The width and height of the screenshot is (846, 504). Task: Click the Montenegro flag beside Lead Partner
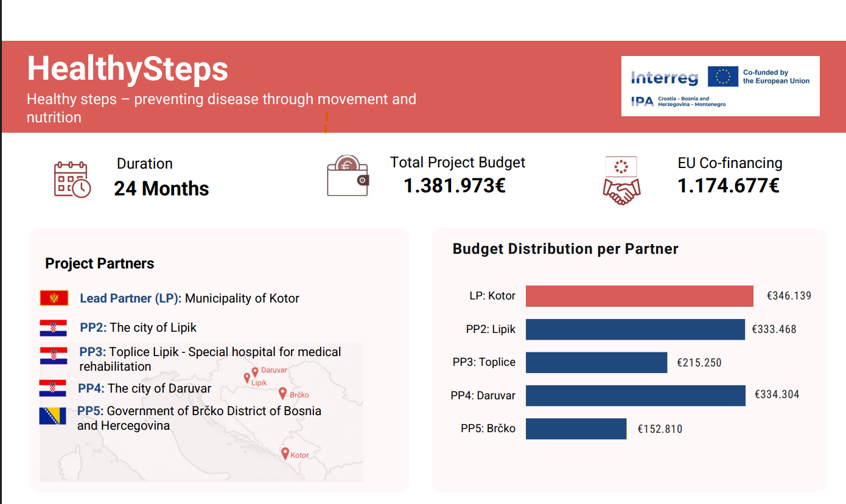pyautogui.click(x=54, y=298)
